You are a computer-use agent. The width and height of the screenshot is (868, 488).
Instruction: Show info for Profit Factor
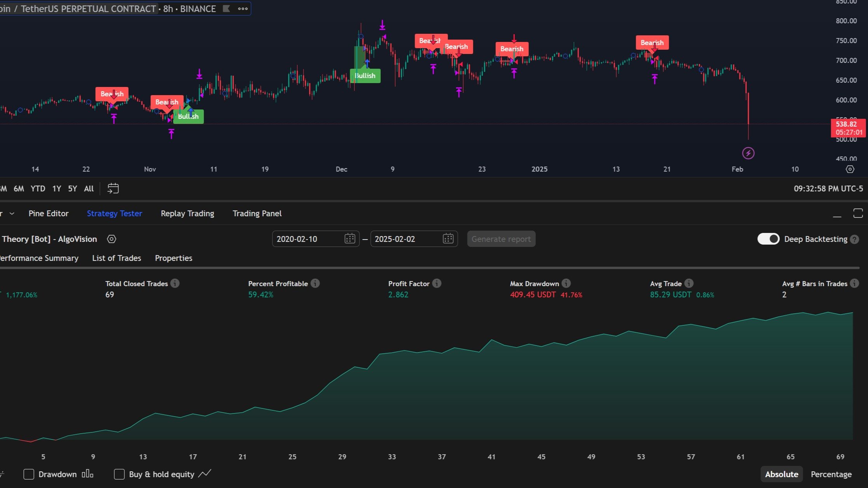[x=437, y=283]
